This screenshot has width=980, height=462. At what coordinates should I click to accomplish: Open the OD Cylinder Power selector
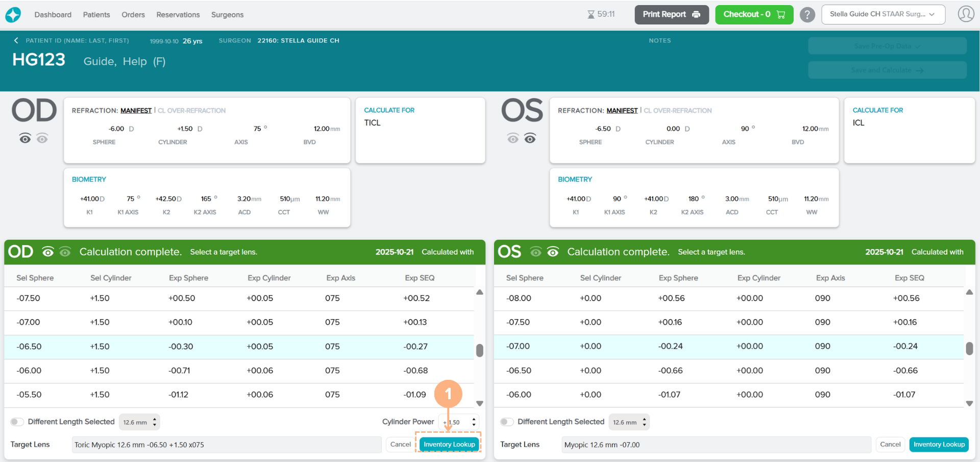coord(458,422)
